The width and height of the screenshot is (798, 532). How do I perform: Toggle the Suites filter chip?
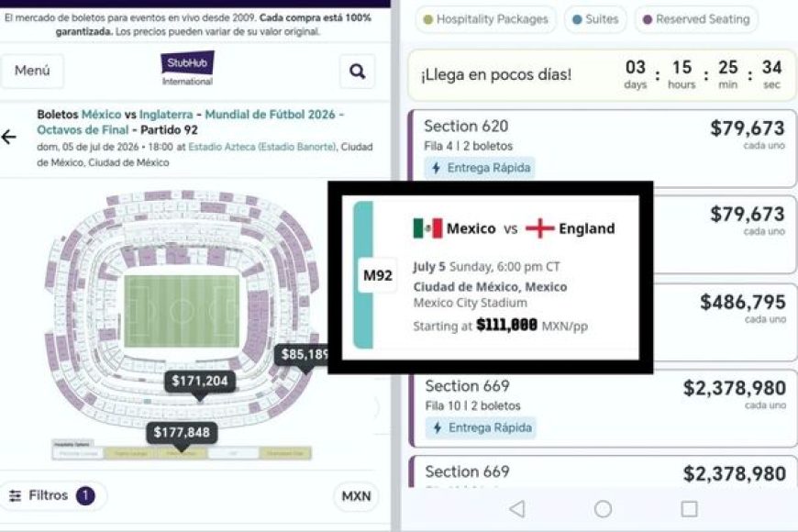pyautogui.click(x=595, y=19)
